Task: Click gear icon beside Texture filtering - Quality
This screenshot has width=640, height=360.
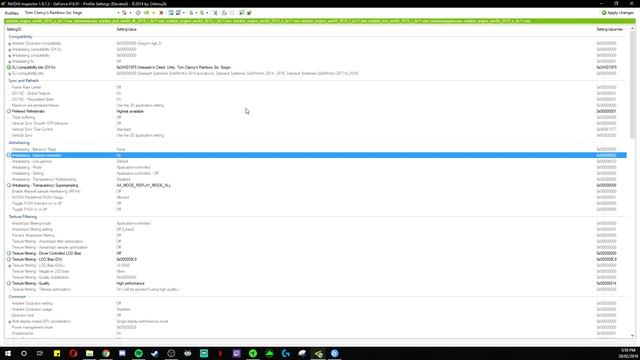Action: click(x=9, y=283)
